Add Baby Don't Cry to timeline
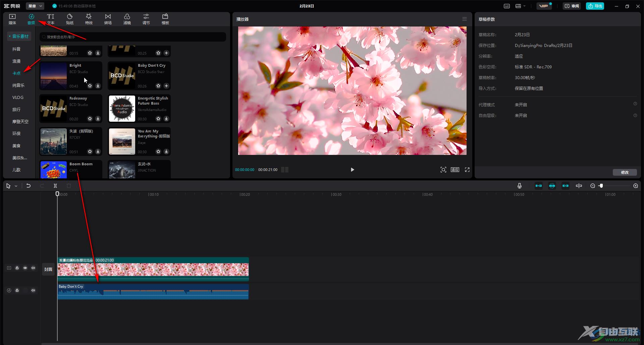 point(166,86)
